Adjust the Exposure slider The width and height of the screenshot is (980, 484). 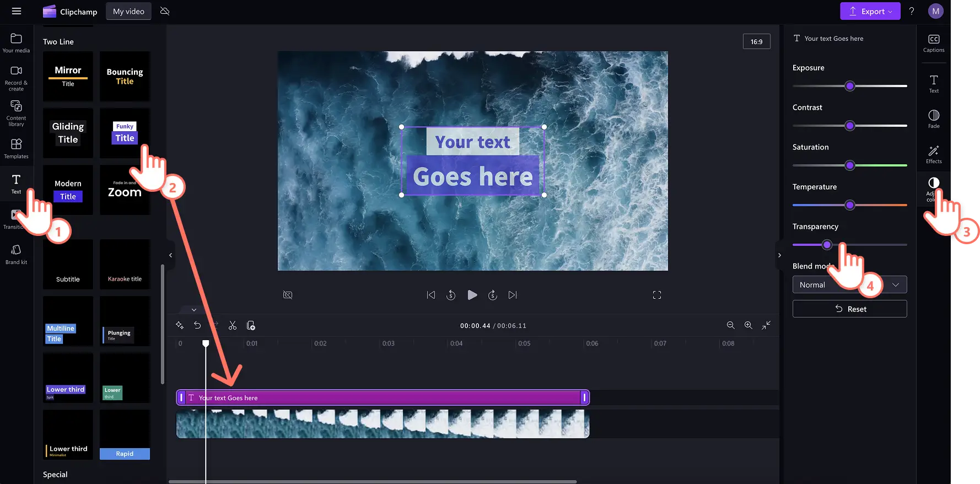tap(849, 86)
